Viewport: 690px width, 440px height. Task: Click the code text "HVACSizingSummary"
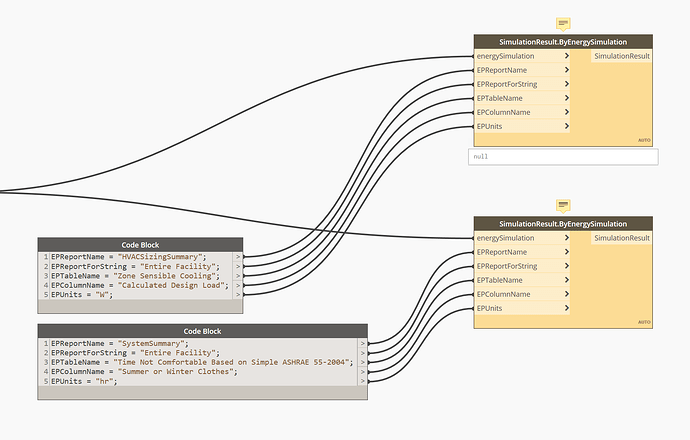point(160,257)
